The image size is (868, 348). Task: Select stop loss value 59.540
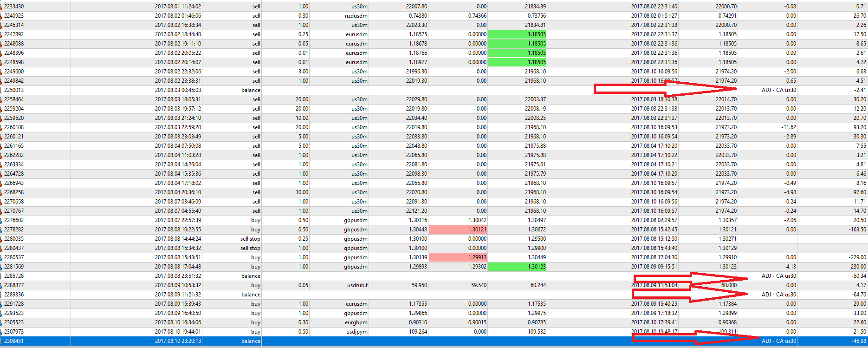479,285
